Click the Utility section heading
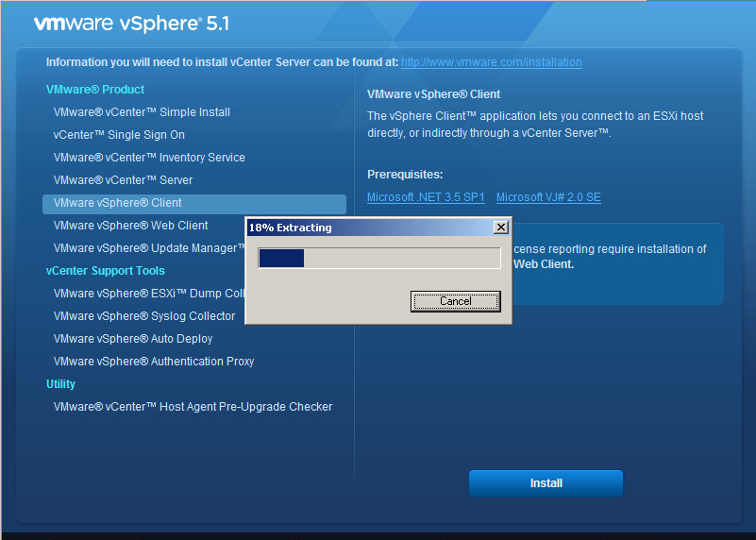The image size is (756, 540). [x=60, y=384]
